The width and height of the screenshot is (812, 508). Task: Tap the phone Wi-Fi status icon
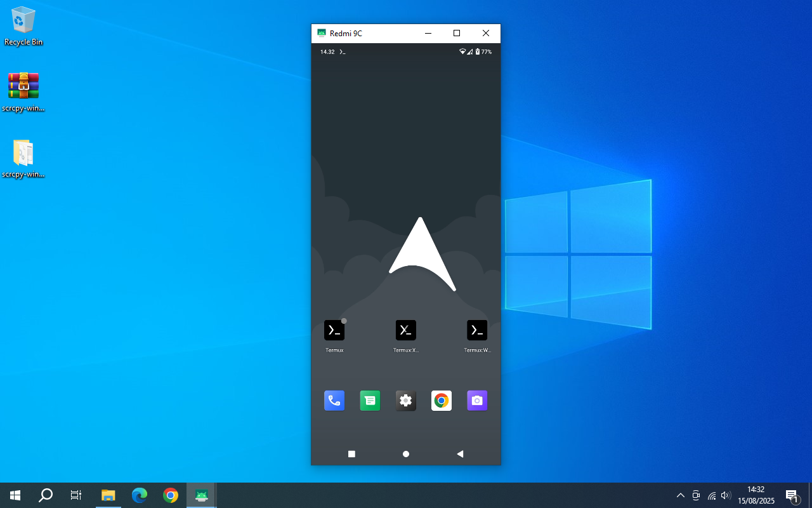coord(463,52)
